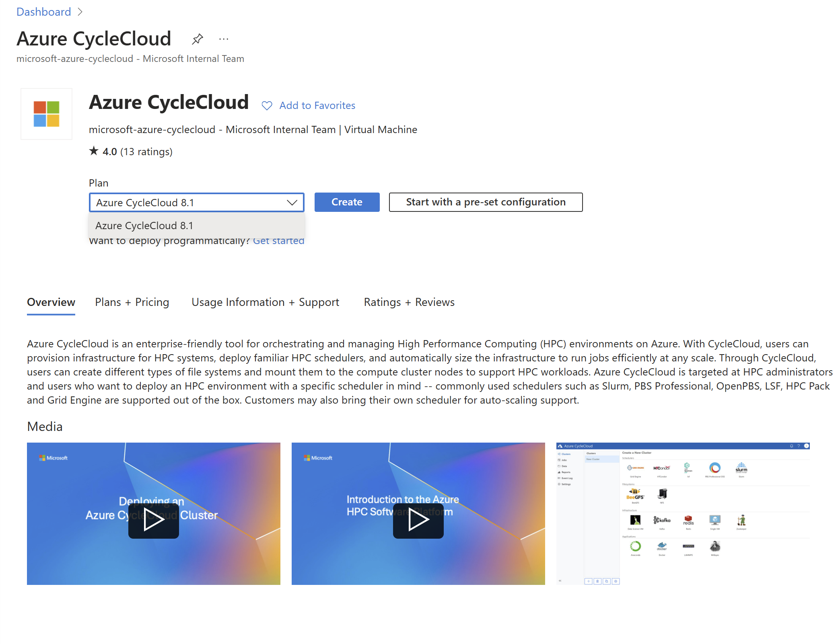Switch to the Overview tab

[51, 302]
